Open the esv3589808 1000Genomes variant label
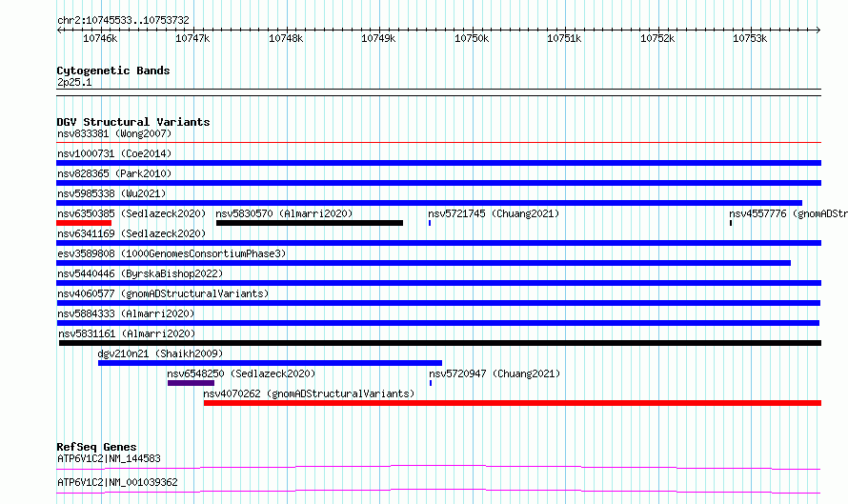848x504 pixels. 172,253
